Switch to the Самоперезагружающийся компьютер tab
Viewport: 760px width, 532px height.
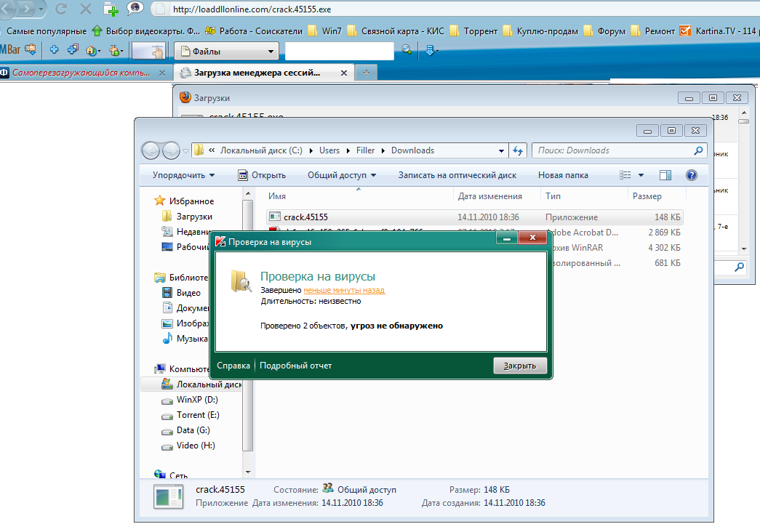[x=81, y=73]
